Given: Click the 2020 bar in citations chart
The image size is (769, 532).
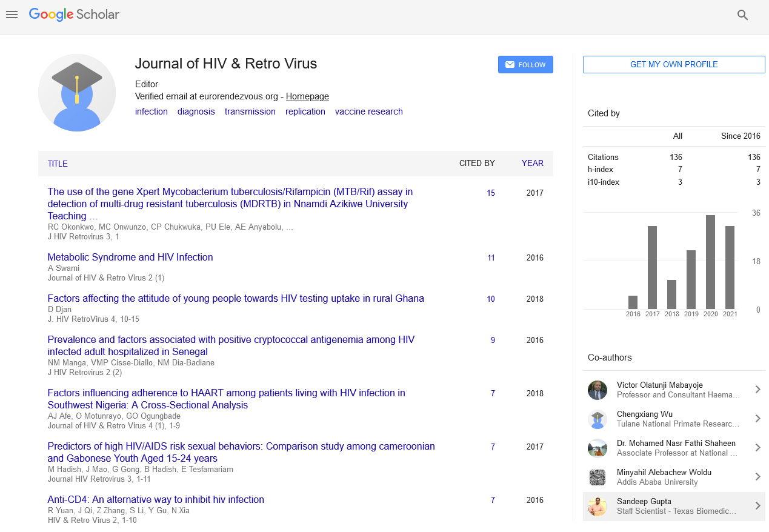Looking at the screenshot, I should 710,262.
